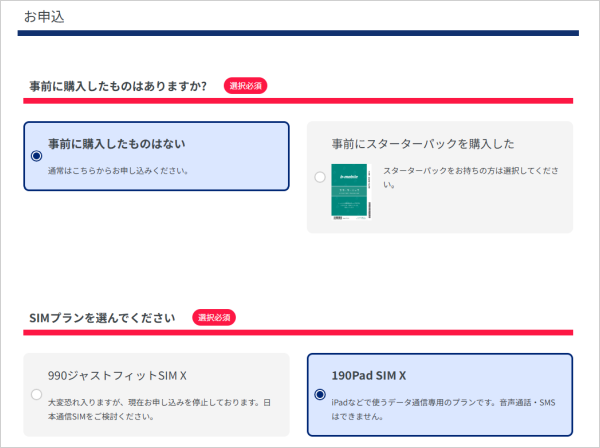
Task: Click the お申込 page heading
Action: 44,17
